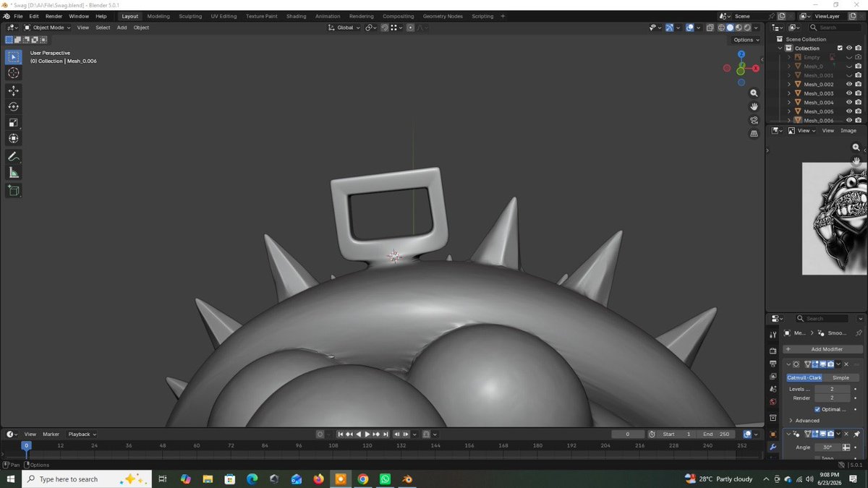Play the animation forward
Image resolution: width=868 pixels, height=488 pixels.
point(367,434)
